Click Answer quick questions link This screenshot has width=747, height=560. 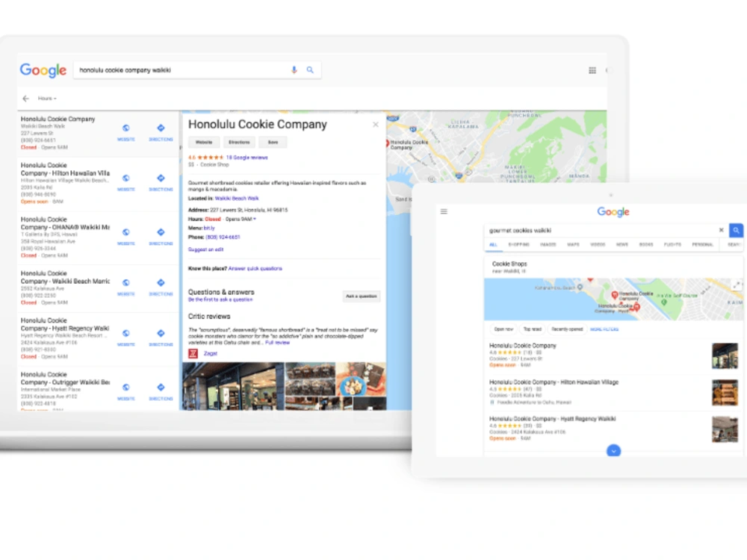tap(255, 269)
